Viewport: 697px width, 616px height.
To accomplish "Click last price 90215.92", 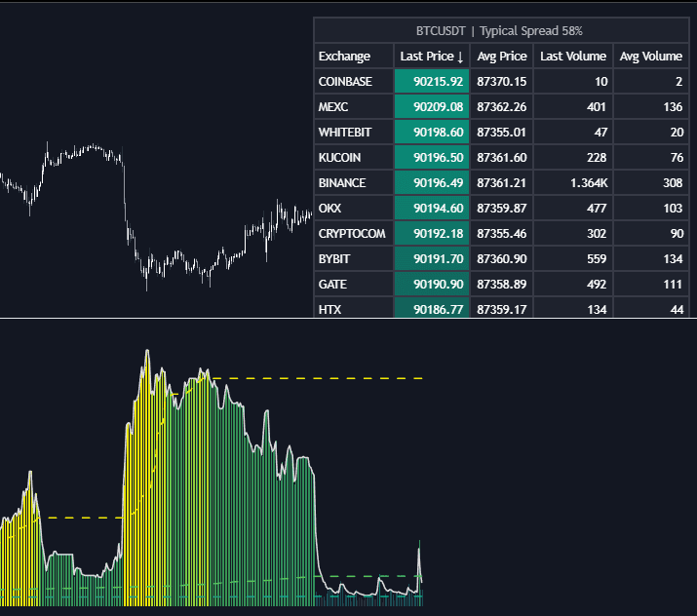I will tap(432, 81).
